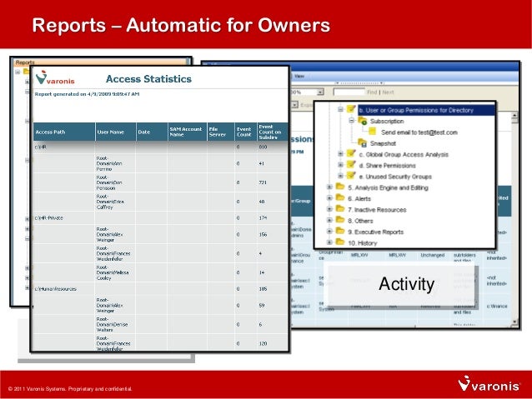The height and width of the screenshot is (399, 532).
Task: Select the Snapshot tree item
Action: point(383,143)
